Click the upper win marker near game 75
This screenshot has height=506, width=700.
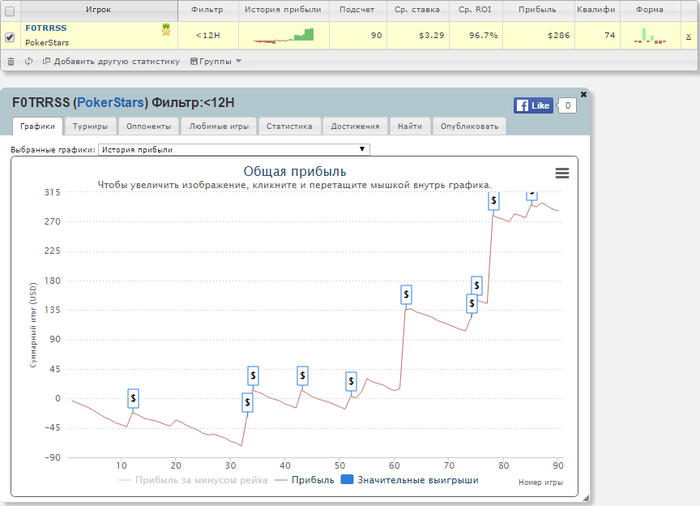(477, 285)
